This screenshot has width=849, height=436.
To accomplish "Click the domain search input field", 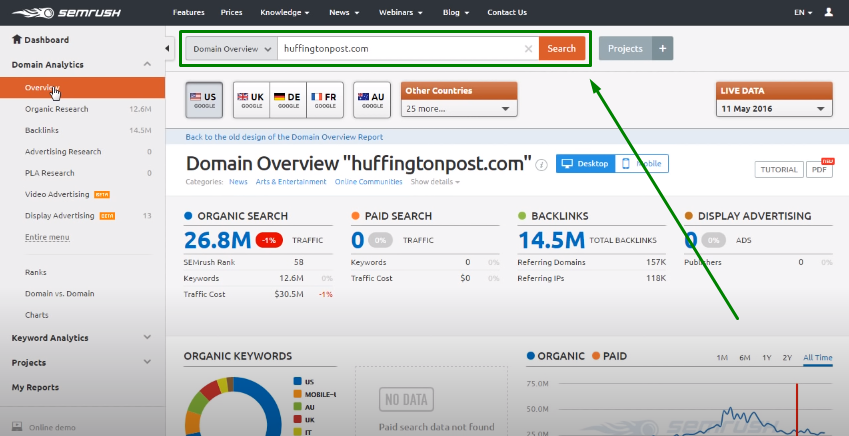I will click(x=400, y=48).
